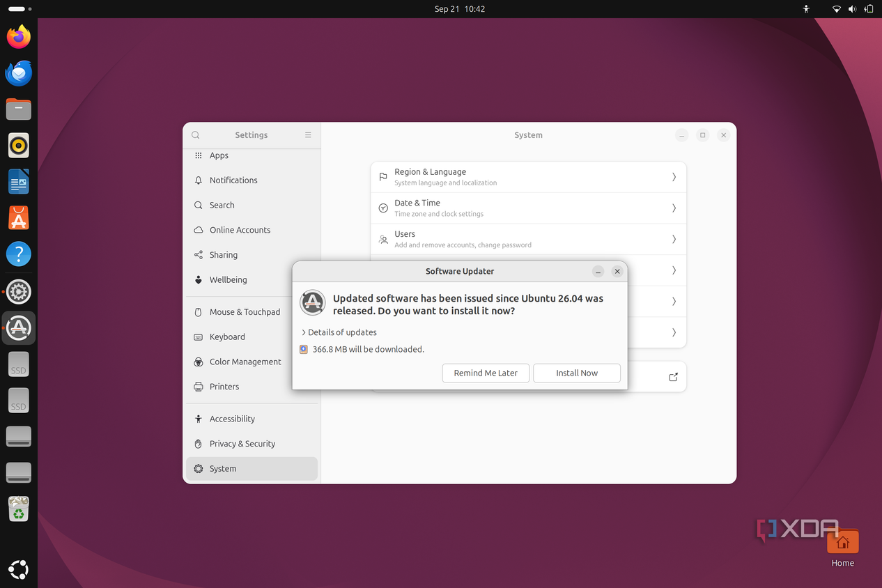Expand Details of updates

pos(339,332)
